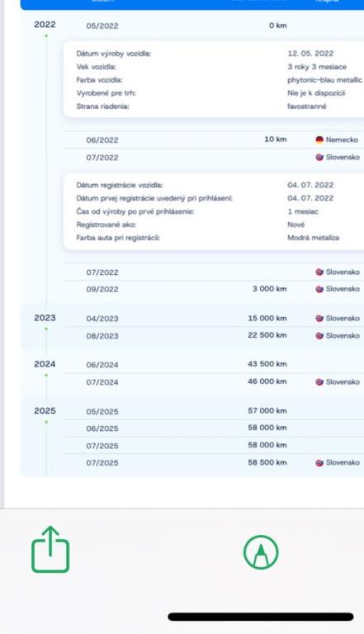Click the Farba vozidla value phytonic-blau metallic

324,80
